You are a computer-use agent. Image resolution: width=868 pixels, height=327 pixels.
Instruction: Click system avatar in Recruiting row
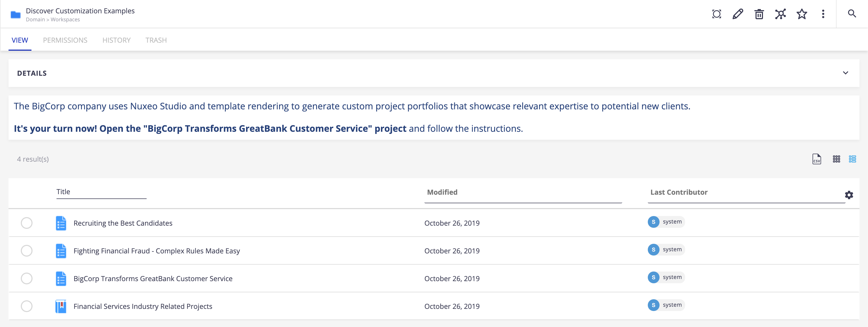tap(653, 222)
